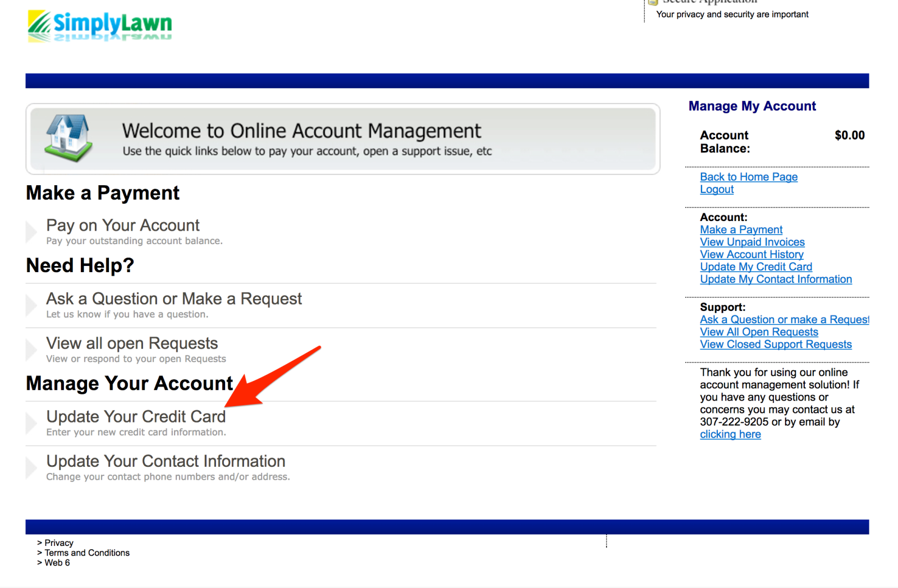898x588 pixels.
Task: Click the Support: sidebar label
Action: coord(723,307)
